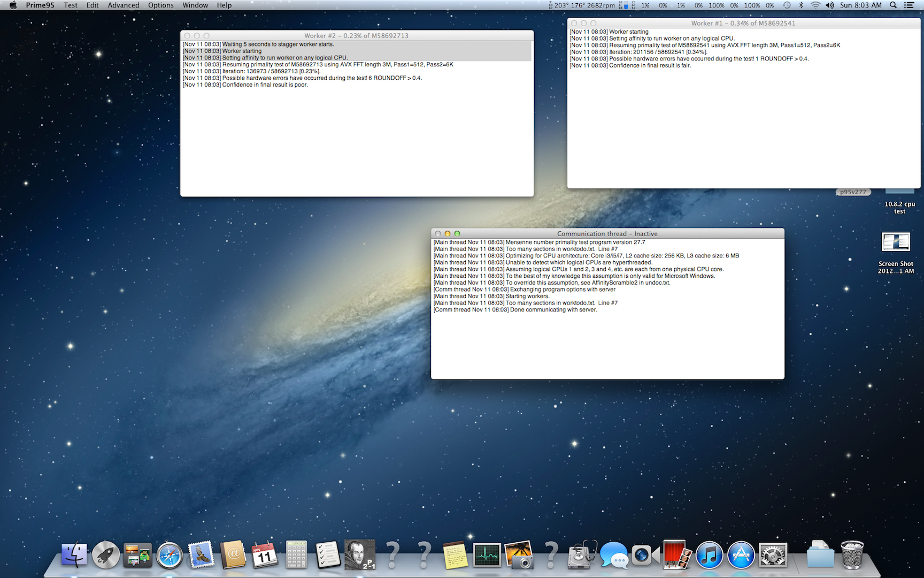Screen dimensions: 924x578
Task: Open the Wi-Fi status menu
Action: click(815, 5)
